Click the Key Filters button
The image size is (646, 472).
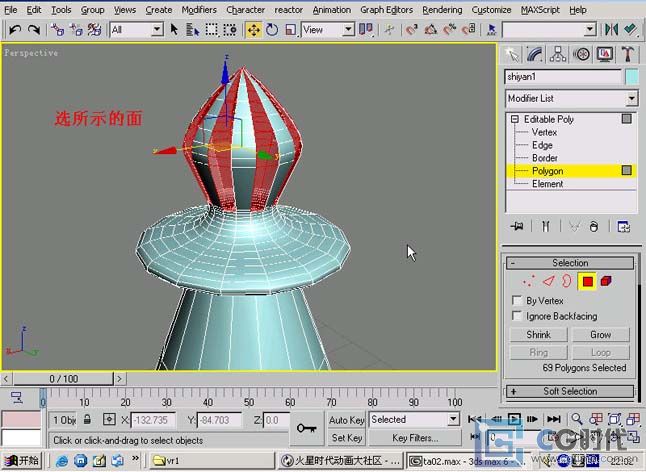coord(415,437)
